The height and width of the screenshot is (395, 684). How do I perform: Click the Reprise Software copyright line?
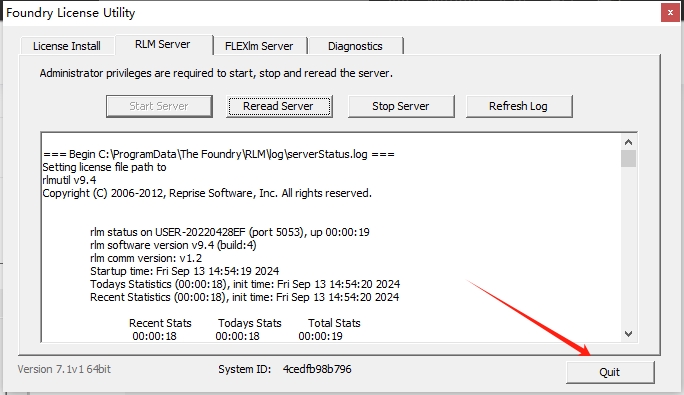(x=207, y=193)
